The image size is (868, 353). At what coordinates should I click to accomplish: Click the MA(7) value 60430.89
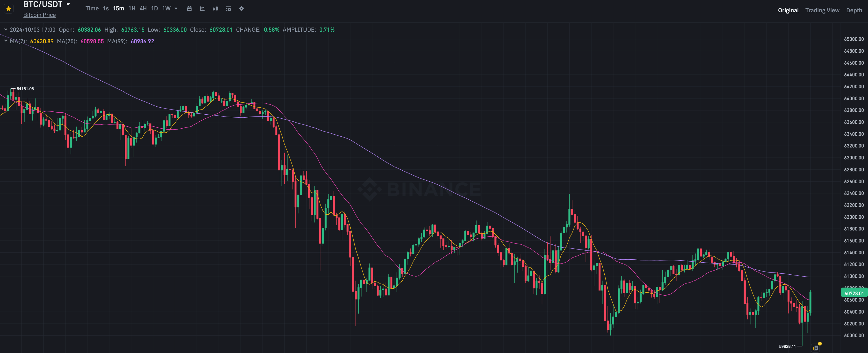tap(42, 41)
